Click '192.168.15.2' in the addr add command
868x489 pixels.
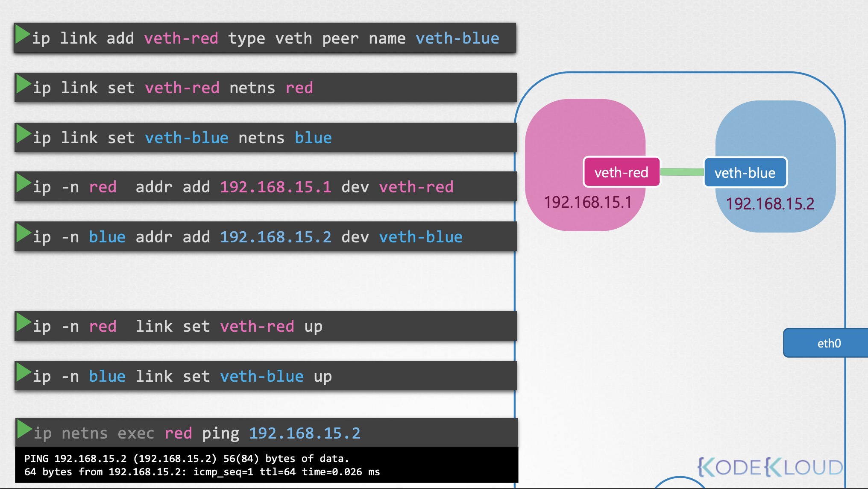coord(276,237)
